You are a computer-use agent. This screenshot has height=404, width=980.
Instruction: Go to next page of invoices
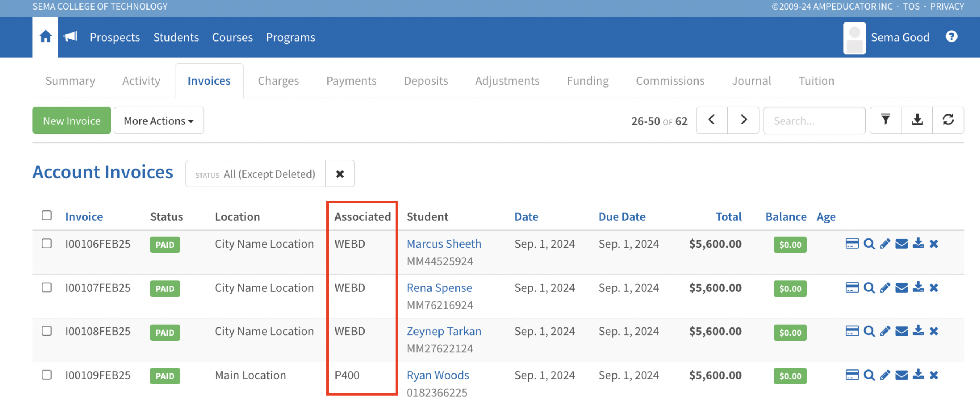743,120
